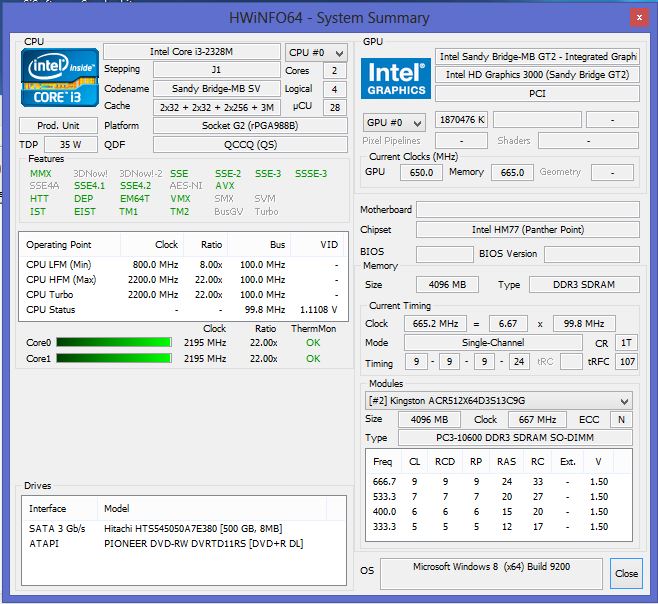This screenshot has width=658, height=604.
Task: Select the CPU HFM (Max) row
Action: click(183, 280)
